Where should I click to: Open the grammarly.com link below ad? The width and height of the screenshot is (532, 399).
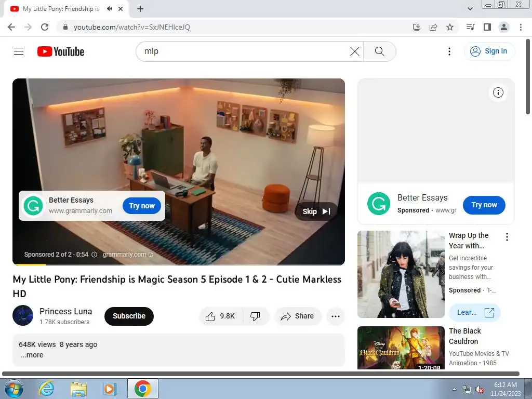[x=128, y=255]
